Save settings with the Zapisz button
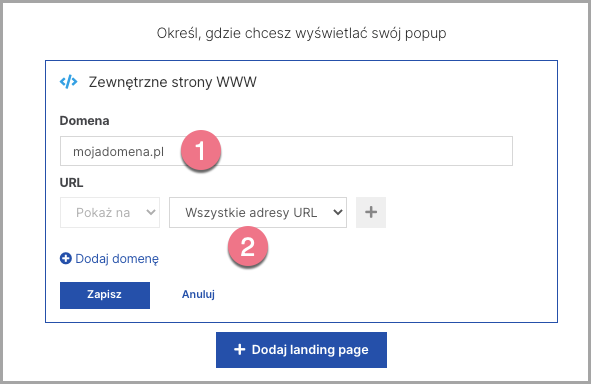 (x=105, y=295)
